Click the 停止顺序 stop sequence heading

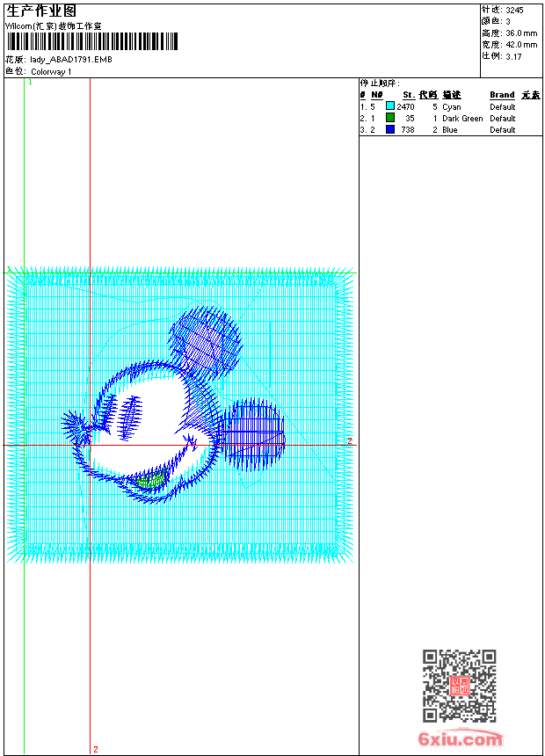pos(380,84)
